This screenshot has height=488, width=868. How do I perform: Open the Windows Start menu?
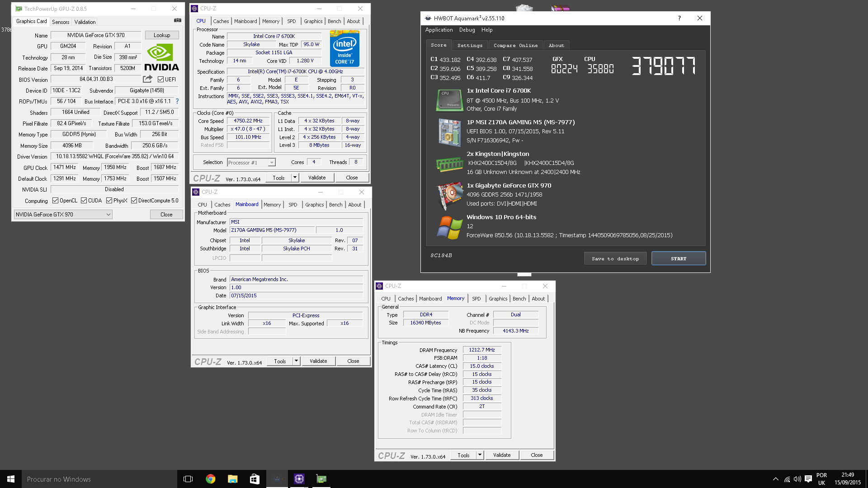coord(11,479)
